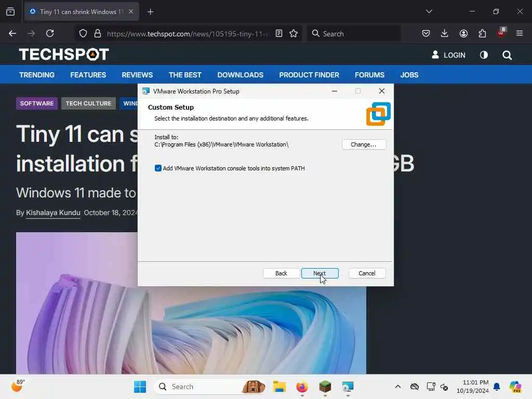Open Minecraft block icon on taskbar
Image resolution: width=532 pixels, height=399 pixels.
click(x=325, y=387)
